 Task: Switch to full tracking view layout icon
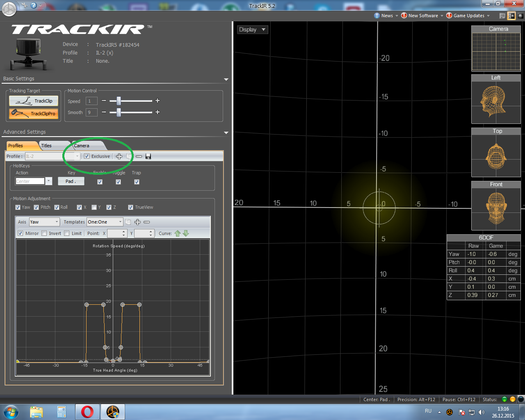click(520, 16)
